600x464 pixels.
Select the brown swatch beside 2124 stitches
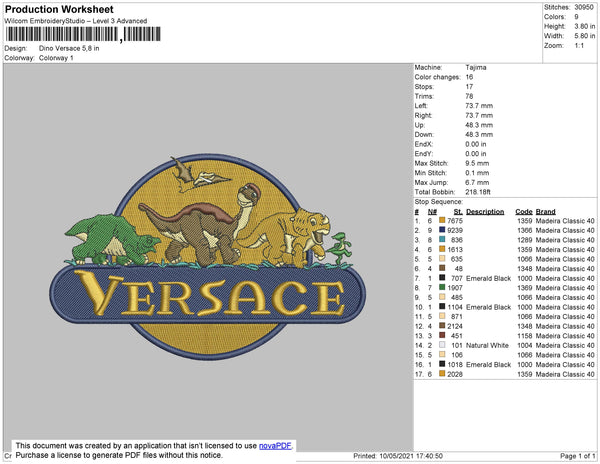pos(442,326)
